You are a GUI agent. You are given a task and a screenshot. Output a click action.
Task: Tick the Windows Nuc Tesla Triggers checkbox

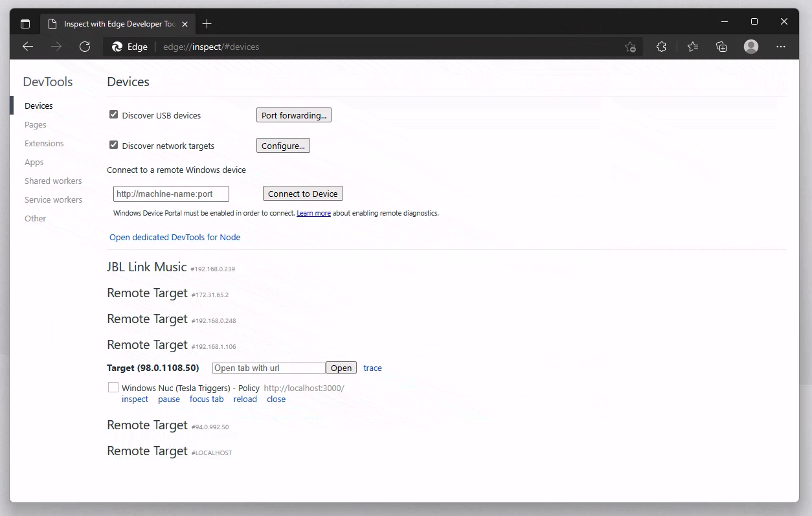pyautogui.click(x=113, y=387)
